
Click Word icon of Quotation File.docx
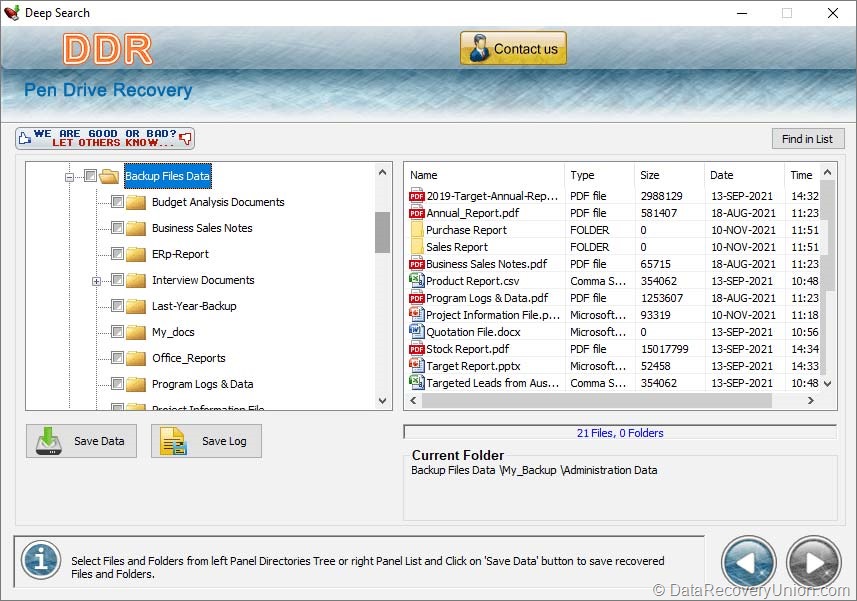coord(417,332)
